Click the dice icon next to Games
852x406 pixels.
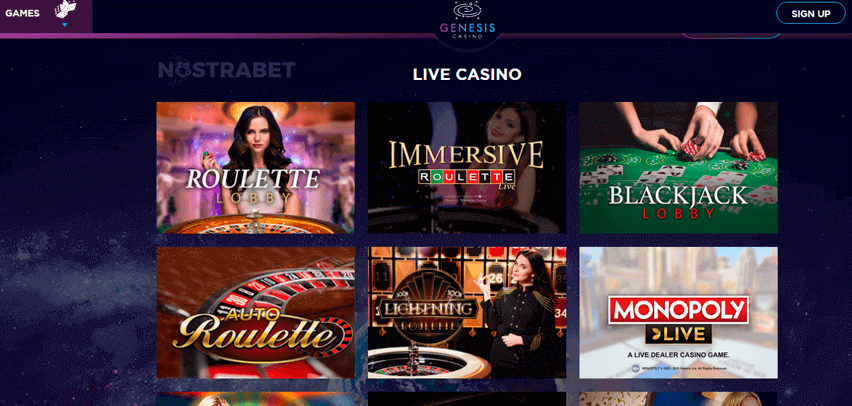point(65,10)
